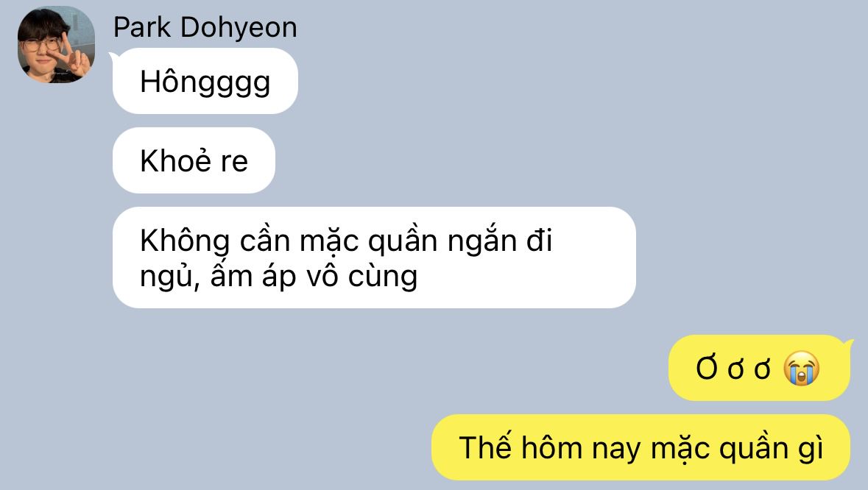Select the "Hôngggg" message bubble
Screen dimensions: 868x490
pyautogui.click(x=205, y=81)
